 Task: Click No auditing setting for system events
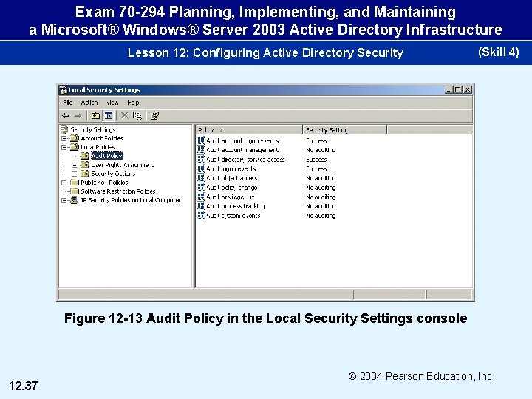[321, 216]
